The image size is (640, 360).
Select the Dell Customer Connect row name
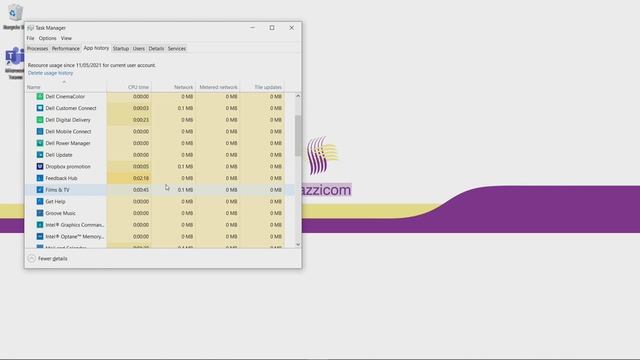coord(71,108)
